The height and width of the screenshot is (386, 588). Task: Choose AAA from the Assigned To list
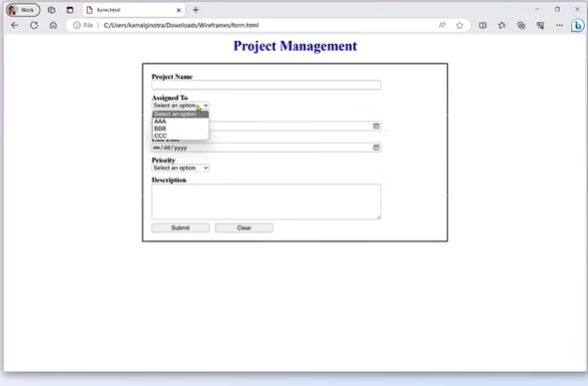(x=180, y=121)
